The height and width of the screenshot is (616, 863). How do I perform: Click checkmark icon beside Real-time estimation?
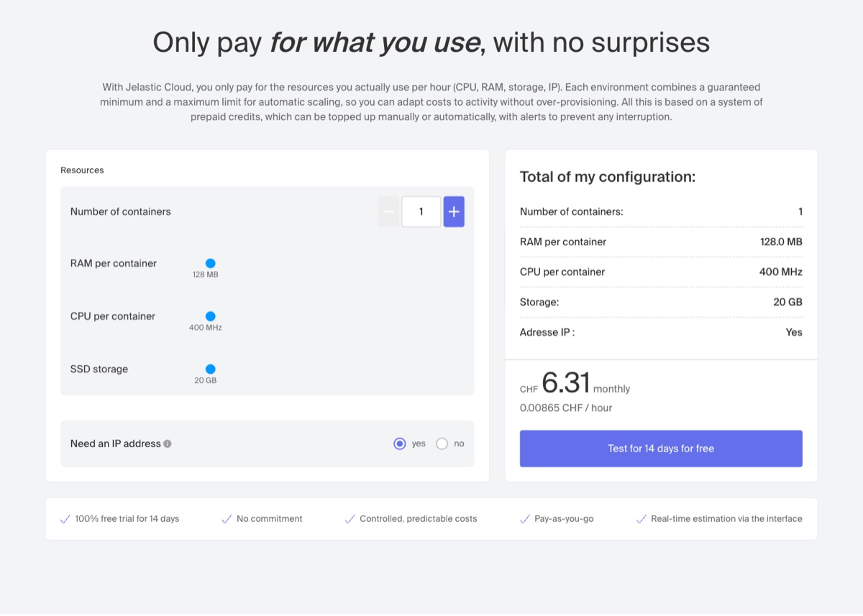641,519
